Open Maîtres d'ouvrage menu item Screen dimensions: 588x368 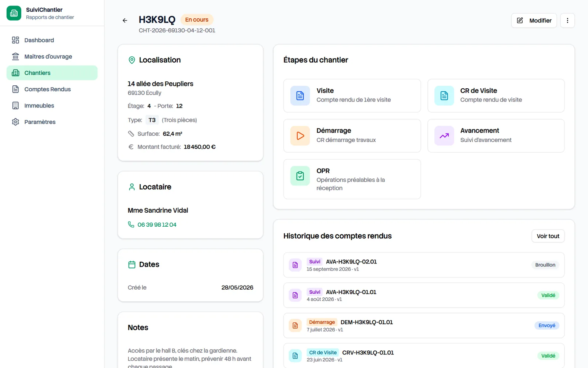coord(52,56)
